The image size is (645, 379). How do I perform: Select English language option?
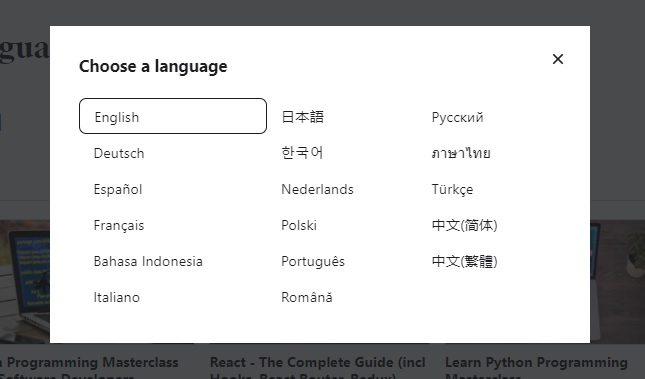point(173,116)
